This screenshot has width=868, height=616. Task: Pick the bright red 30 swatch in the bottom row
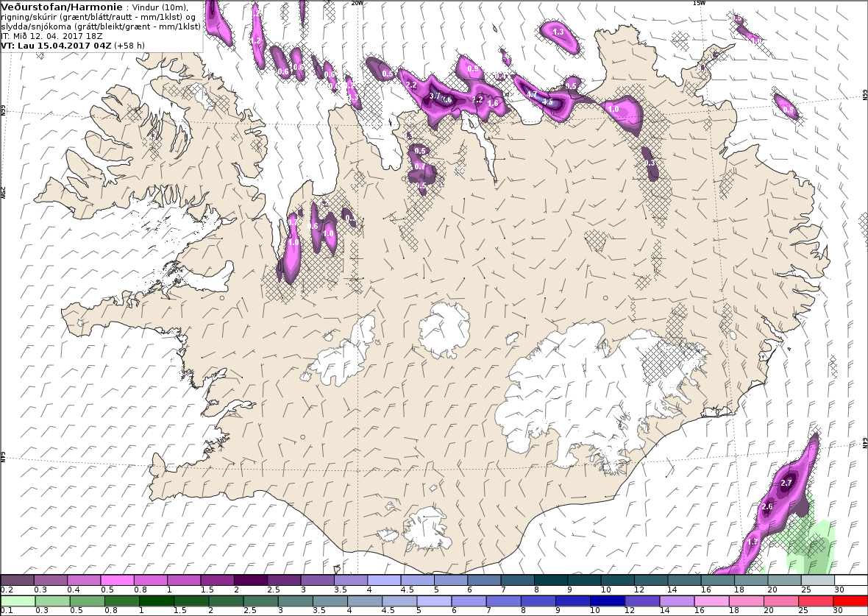click(x=850, y=601)
